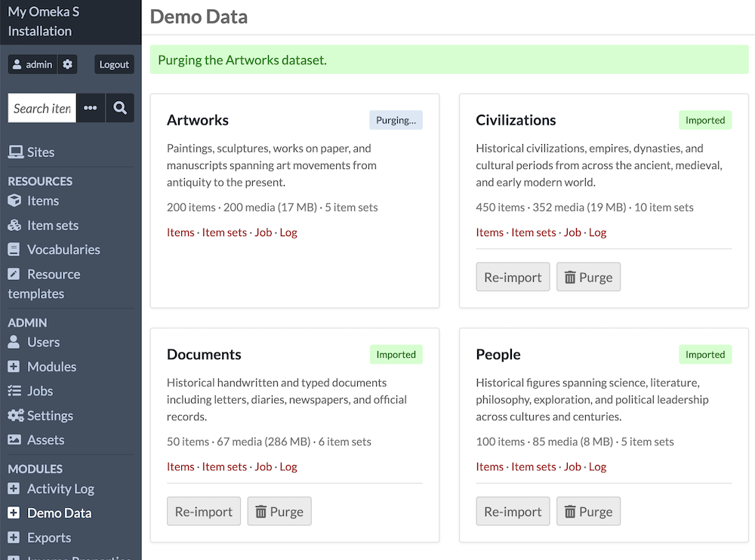Screen dimensions: 755x560
Task: Open People Items link
Action: 490,466
